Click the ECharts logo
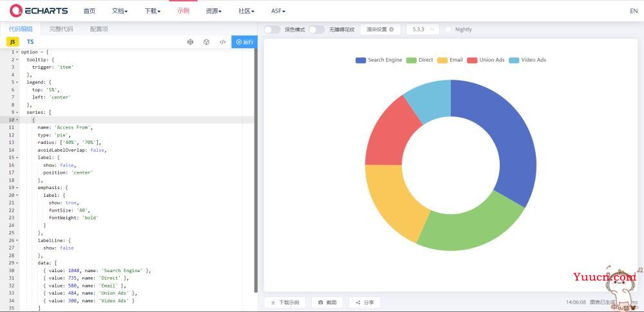Viewport: 644px width, 312px height. pos(39,11)
